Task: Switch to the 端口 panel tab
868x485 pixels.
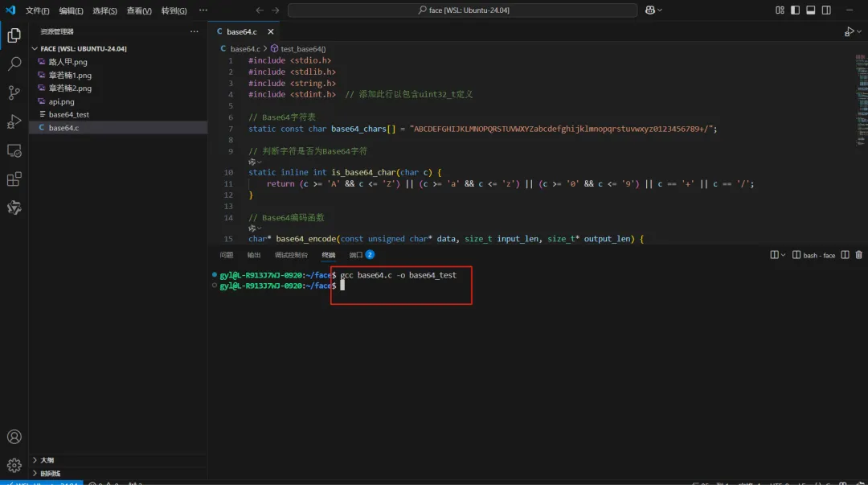Action: (362, 255)
